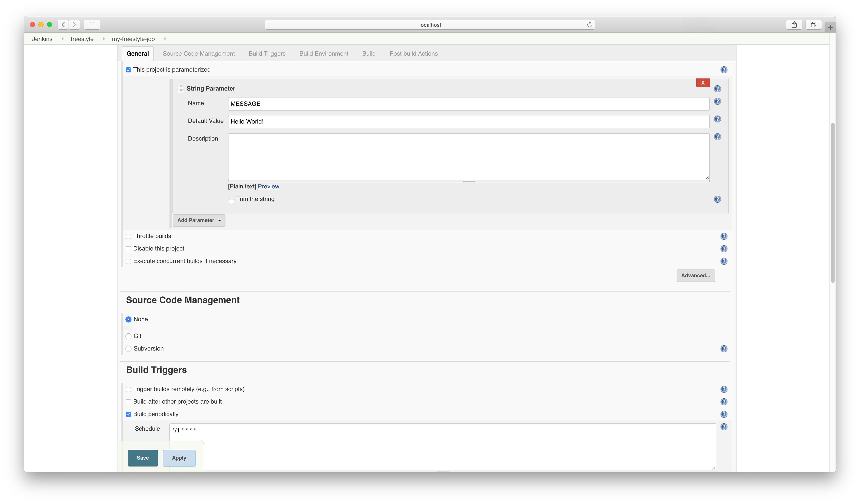
Task: Open help for Build periodically option
Action: point(724,414)
